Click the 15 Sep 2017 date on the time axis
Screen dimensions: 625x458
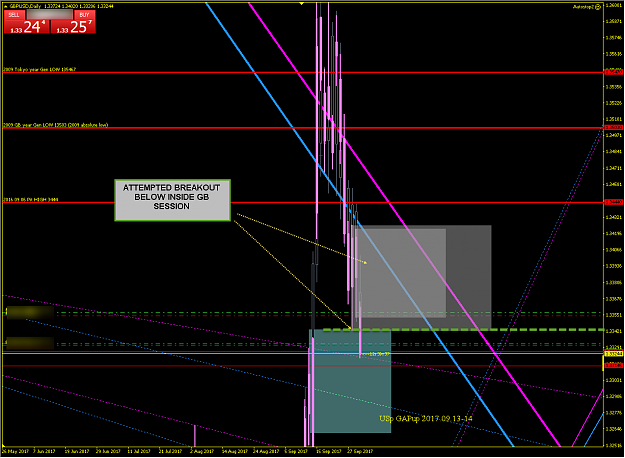point(328,451)
